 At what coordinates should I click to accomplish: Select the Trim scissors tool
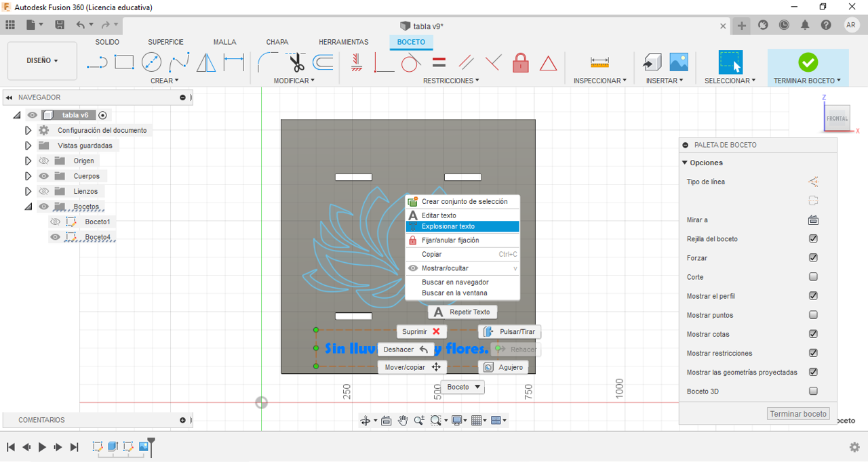point(296,63)
